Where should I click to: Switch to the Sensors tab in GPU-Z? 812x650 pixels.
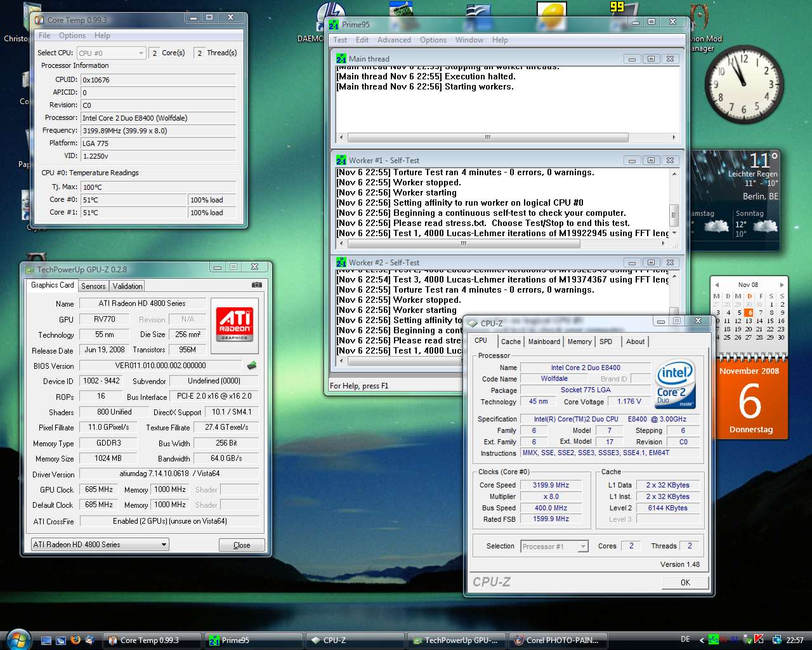click(x=93, y=286)
